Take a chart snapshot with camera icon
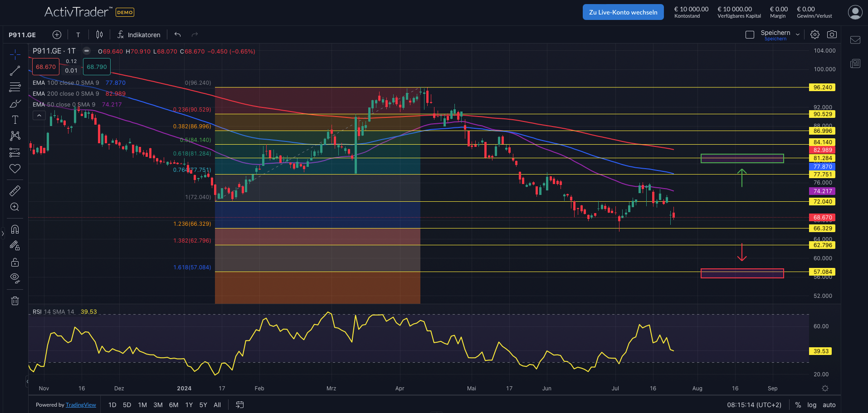Viewport: 868px width, 413px height. (x=832, y=34)
